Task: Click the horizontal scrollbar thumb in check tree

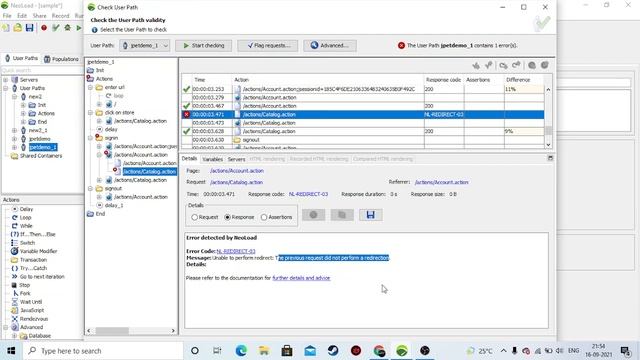Action: [112, 331]
